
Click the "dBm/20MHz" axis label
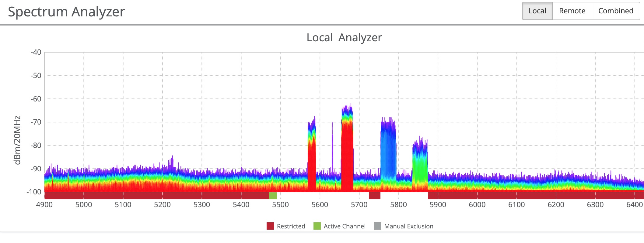(x=17, y=140)
